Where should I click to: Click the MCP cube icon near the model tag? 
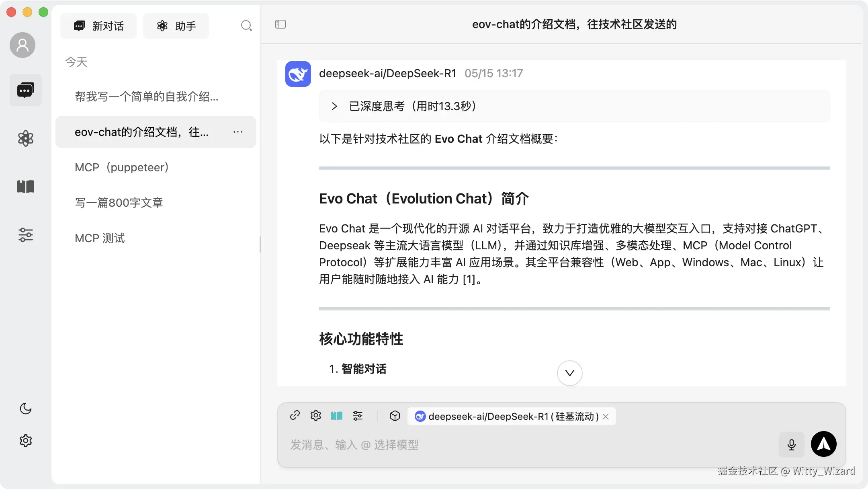(x=395, y=416)
